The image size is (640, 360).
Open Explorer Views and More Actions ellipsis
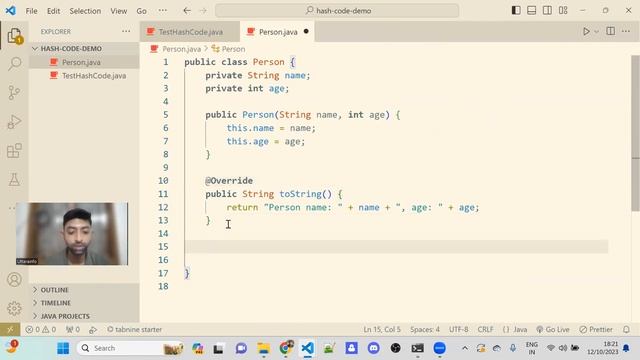[126, 31]
